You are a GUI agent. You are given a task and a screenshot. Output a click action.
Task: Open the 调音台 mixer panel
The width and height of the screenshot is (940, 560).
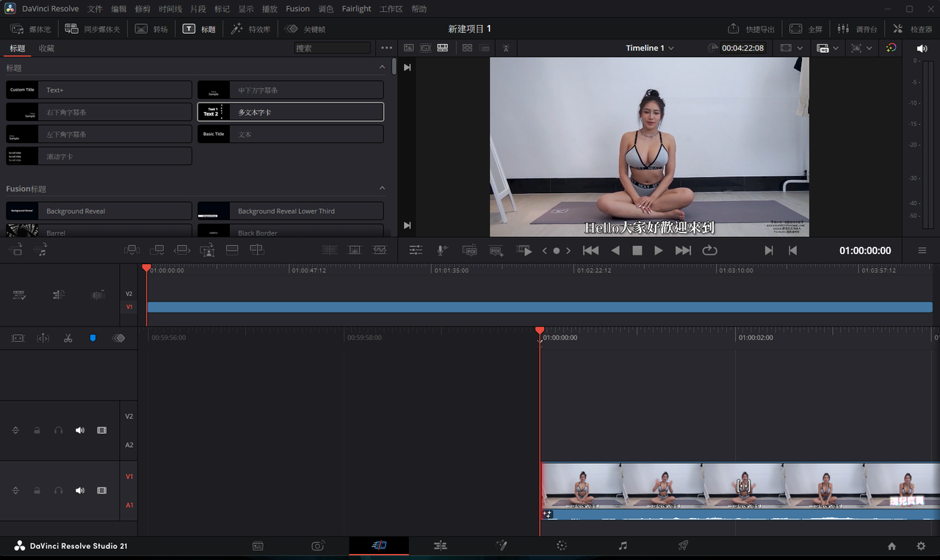tap(858, 29)
